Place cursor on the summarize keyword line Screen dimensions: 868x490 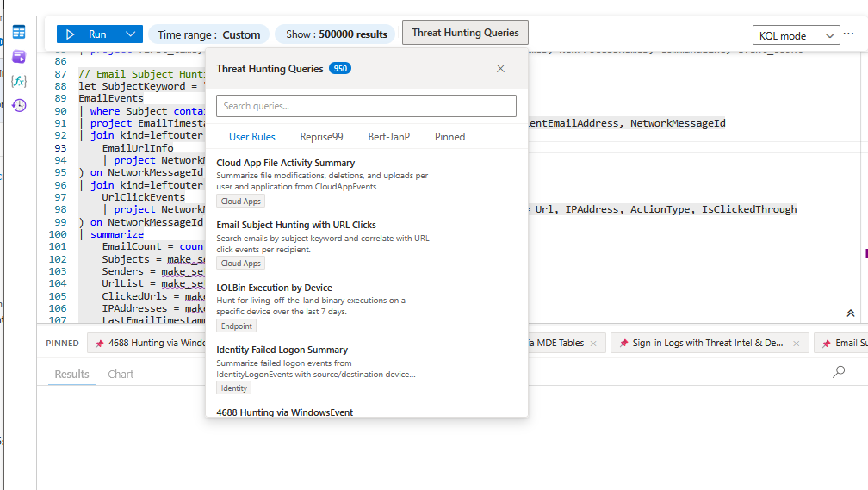coord(117,234)
